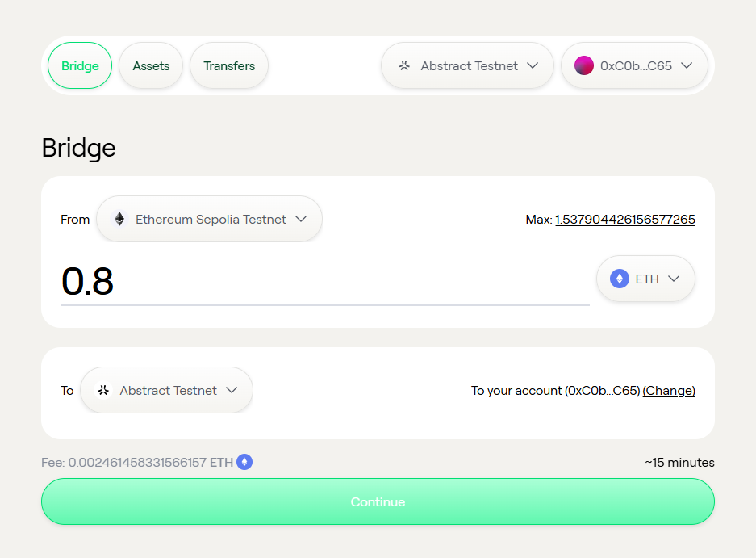Click the Ethereum diamond icon beside Sepolia
This screenshot has height=558, width=756.
point(119,219)
